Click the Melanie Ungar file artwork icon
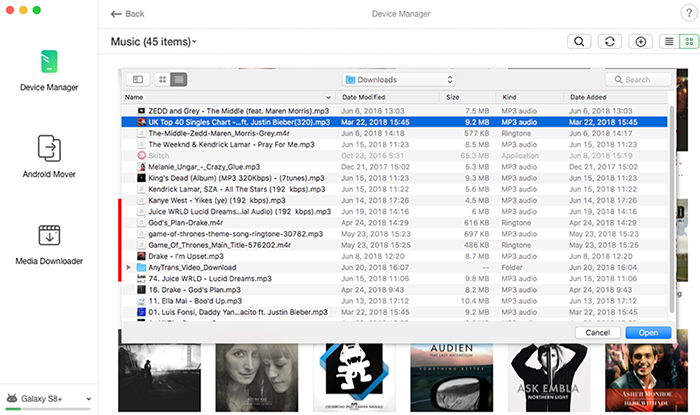Viewport: 700px width, 415px height. [141, 166]
